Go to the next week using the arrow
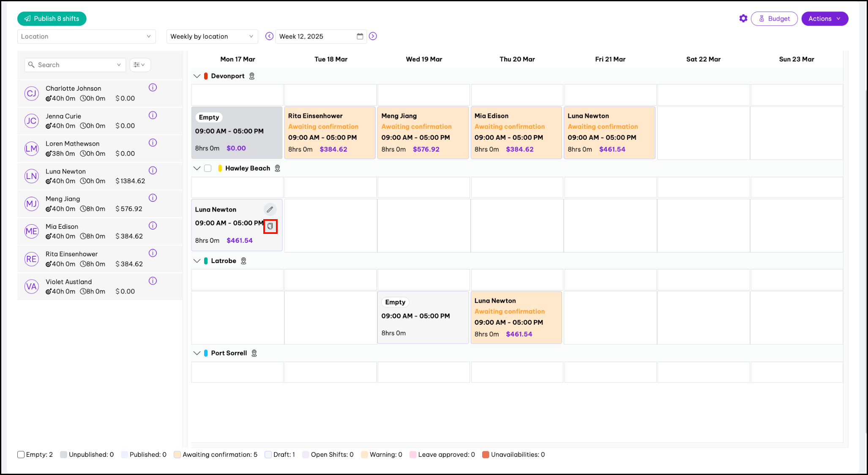868x475 pixels. pyautogui.click(x=373, y=36)
